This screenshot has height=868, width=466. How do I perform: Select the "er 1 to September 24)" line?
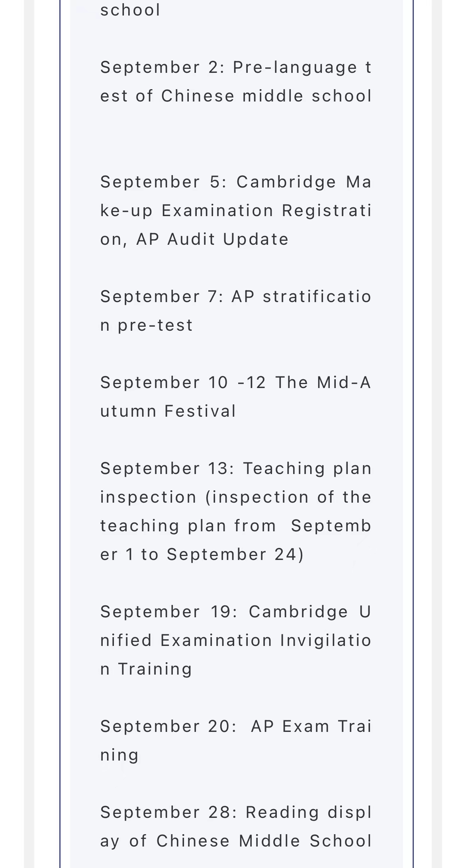[202, 554]
